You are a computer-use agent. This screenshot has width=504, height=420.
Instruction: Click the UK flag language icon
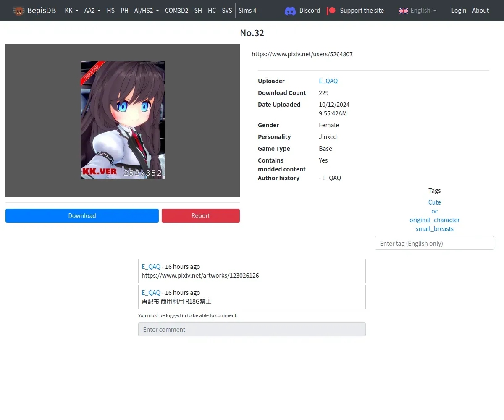(x=403, y=10)
